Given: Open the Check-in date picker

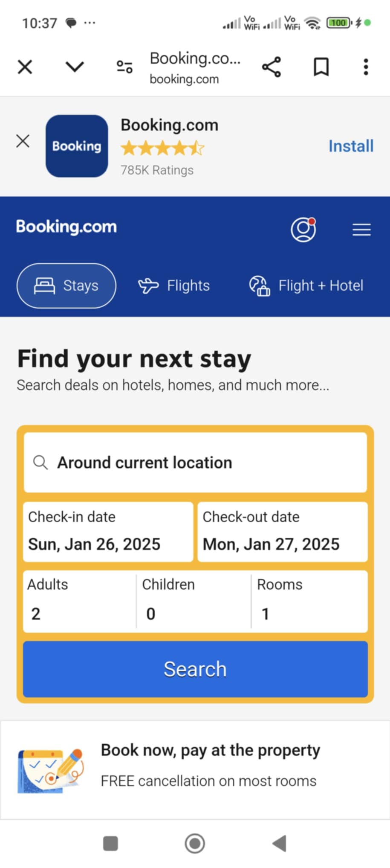Looking at the screenshot, I should 108,532.
